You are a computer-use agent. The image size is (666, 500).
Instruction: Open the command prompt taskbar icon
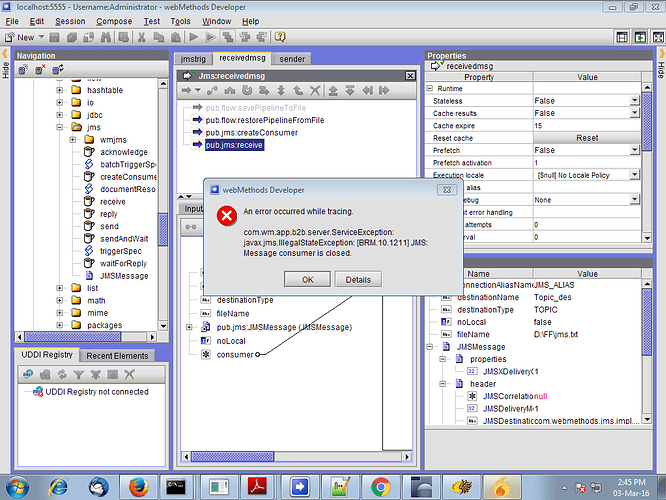(176, 487)
